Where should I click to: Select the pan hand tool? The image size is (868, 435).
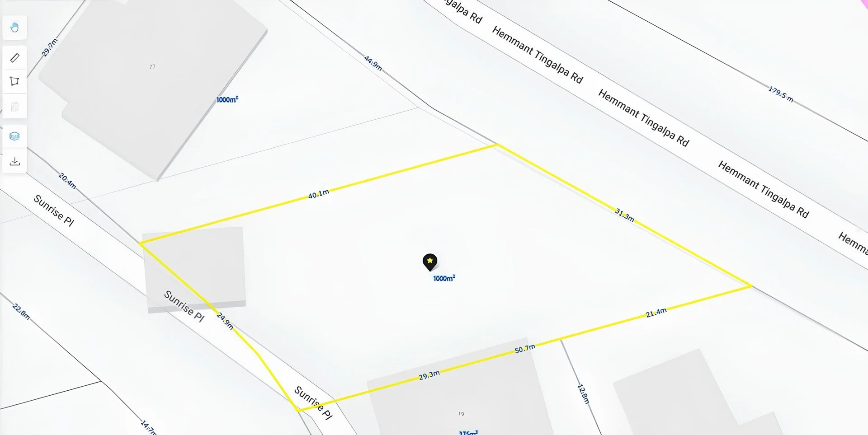pos(14,28)
